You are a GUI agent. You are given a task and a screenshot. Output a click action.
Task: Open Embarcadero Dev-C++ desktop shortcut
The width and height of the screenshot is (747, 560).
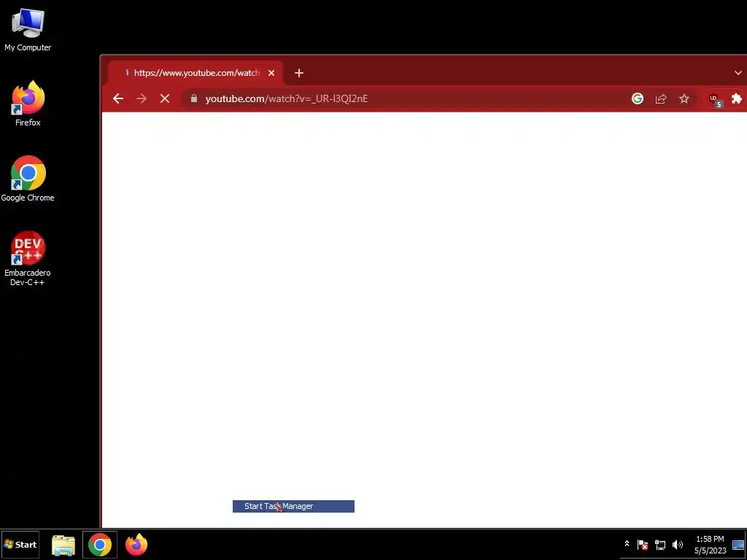pyautogui.click(x=28, y=257)
